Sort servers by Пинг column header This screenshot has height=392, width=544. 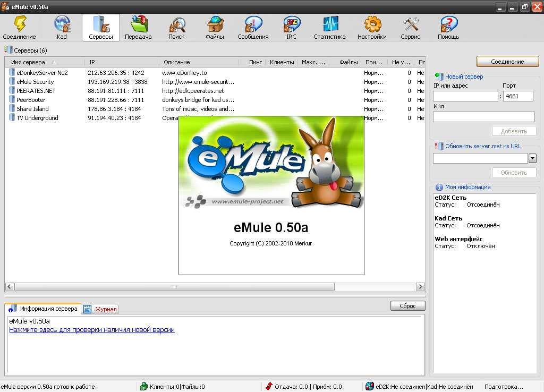click(252, 62)
